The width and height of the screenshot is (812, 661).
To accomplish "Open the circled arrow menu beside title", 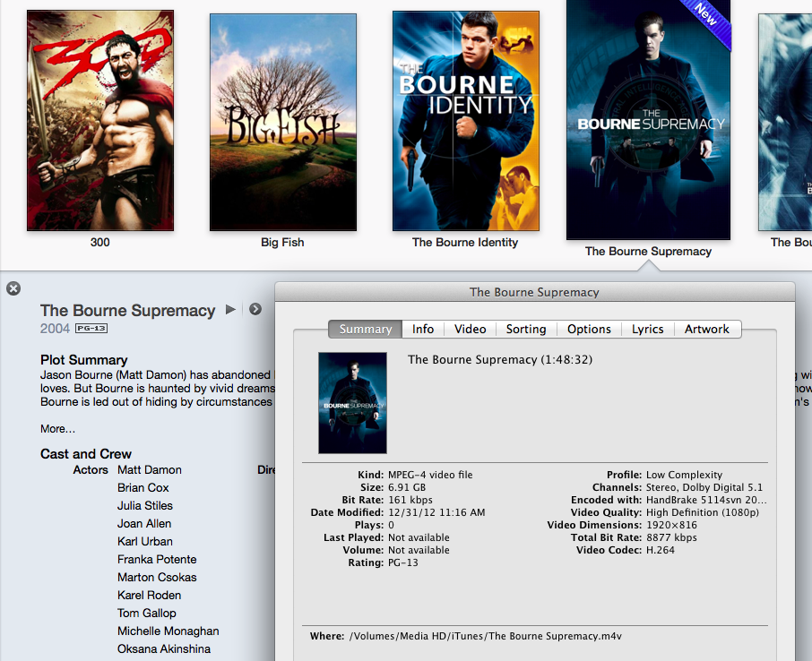I will click(255, 309).
